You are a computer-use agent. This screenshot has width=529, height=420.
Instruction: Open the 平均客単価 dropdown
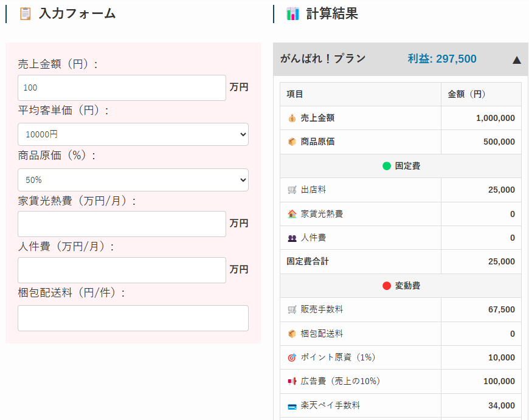coord(133,134)
